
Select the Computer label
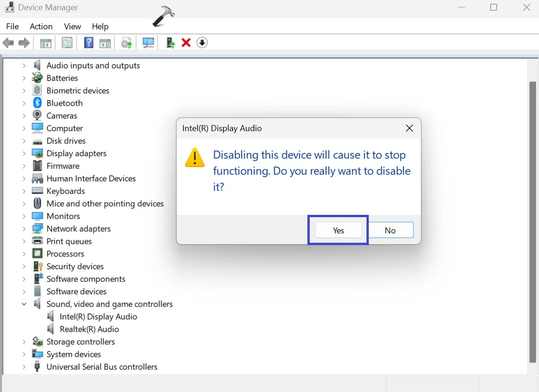tap(65, 128)
